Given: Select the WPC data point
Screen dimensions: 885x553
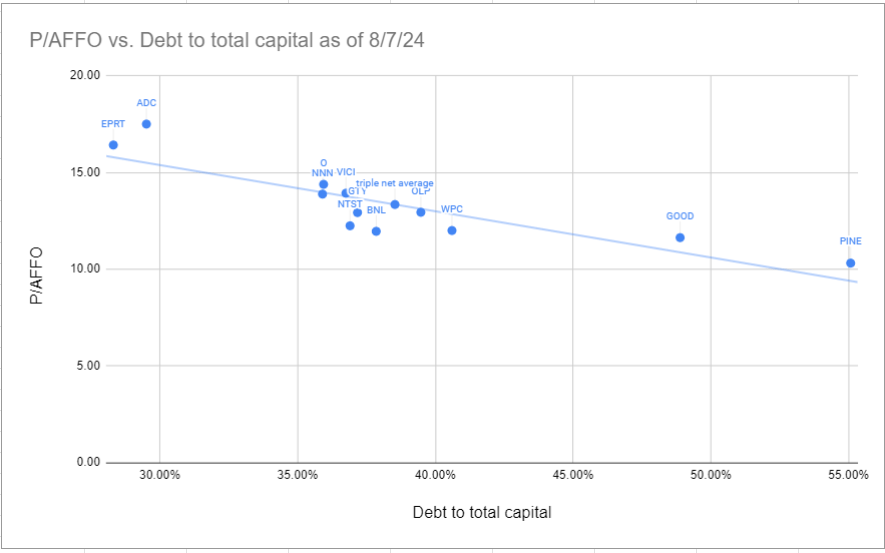Looking at the screenshot, I should coord(452,230).
